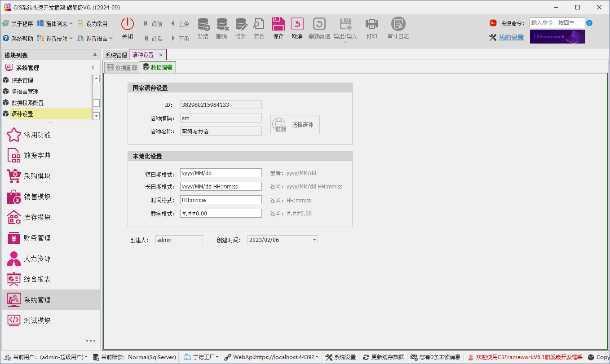Image resolution: width=610 pixels, height=364 pixels.
Task: Select 语种设置 in the module list
Action: point(47,114)
